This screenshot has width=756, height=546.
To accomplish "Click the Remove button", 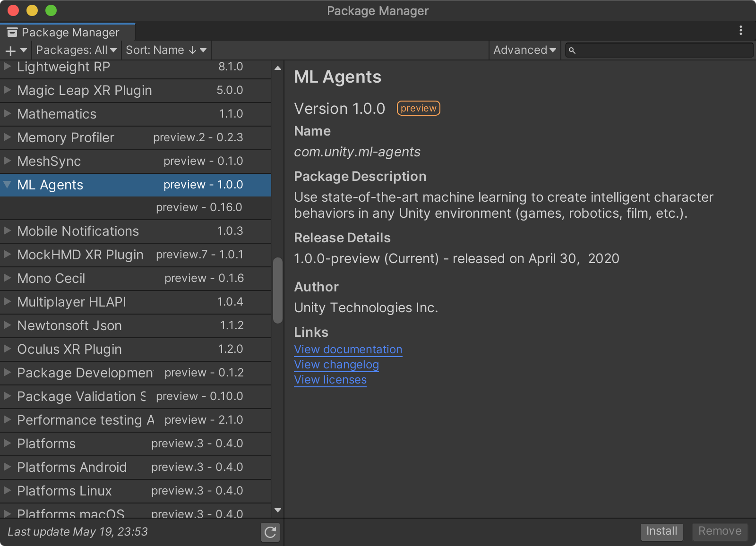I will point(720,531).
